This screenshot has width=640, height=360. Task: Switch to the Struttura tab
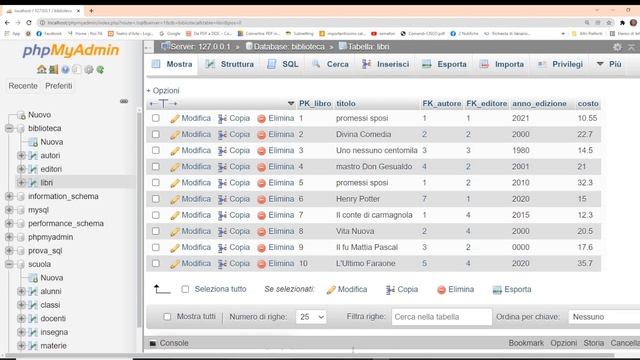(230, 64)
